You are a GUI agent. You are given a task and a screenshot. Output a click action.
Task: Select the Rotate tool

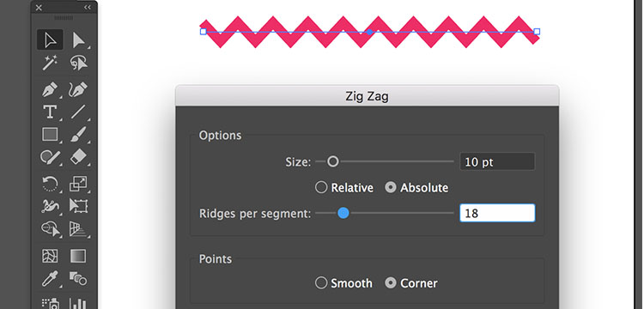point(50,184)
